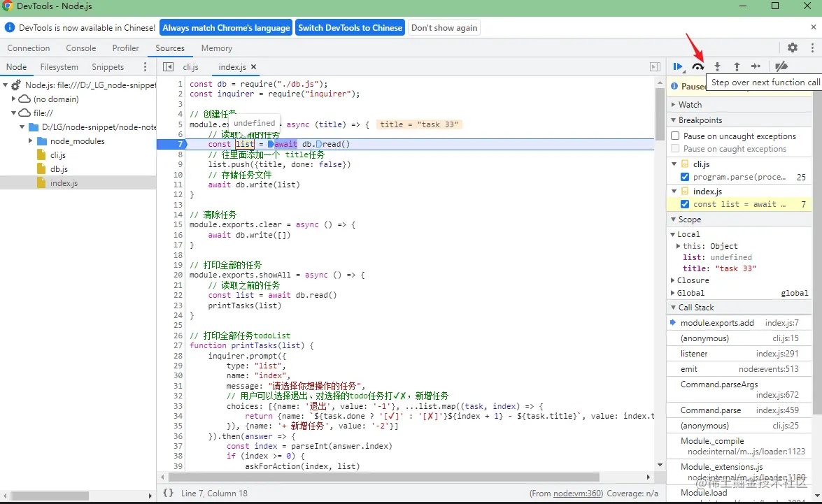The width and height of the screenshot is (822, 504).
Task: Step out of current function
Action: (x=737, y=66)
